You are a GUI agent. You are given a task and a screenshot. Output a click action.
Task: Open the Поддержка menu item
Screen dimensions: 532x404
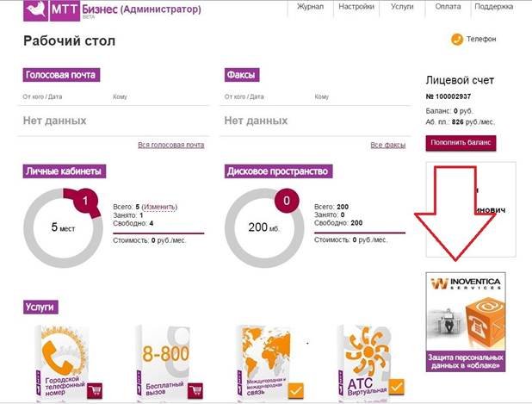pos(493,7)
